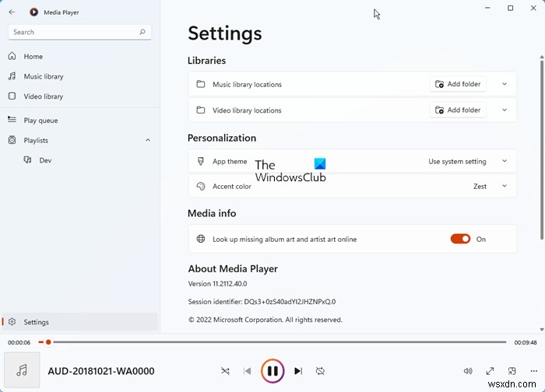Add folder to Video library locations
545x392 pixels.
458,110
